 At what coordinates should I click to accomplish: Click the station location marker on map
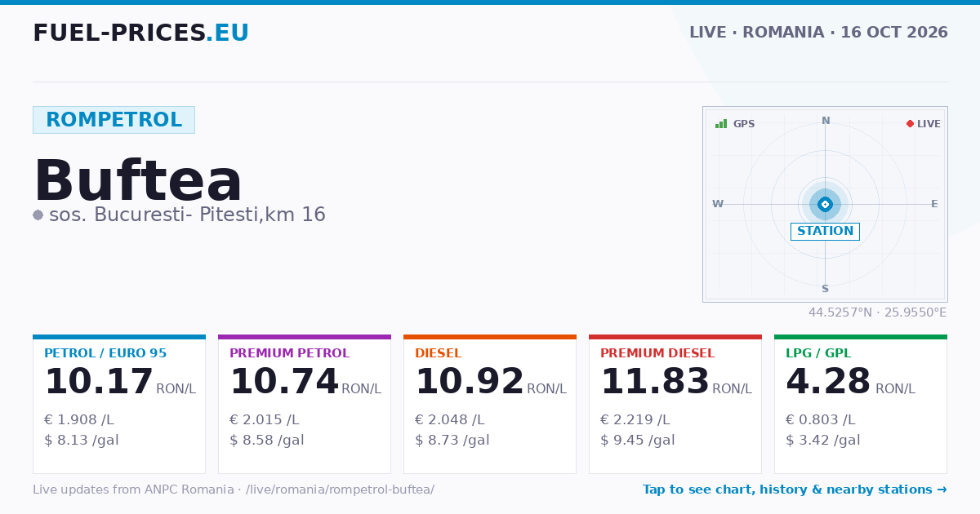pos(825,204)
